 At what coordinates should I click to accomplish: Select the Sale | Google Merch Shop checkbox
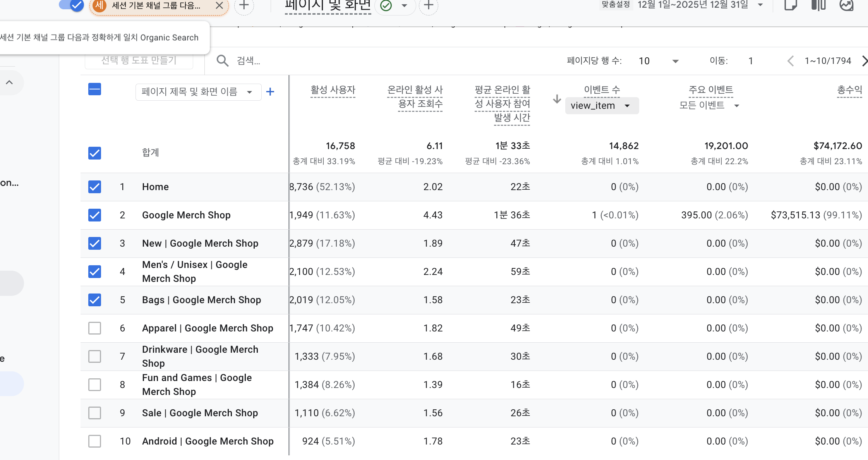94,413
